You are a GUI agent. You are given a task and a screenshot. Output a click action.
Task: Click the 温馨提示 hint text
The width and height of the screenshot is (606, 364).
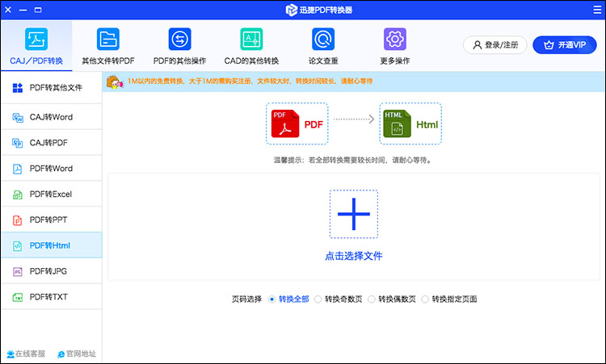(x=353, y=160)
